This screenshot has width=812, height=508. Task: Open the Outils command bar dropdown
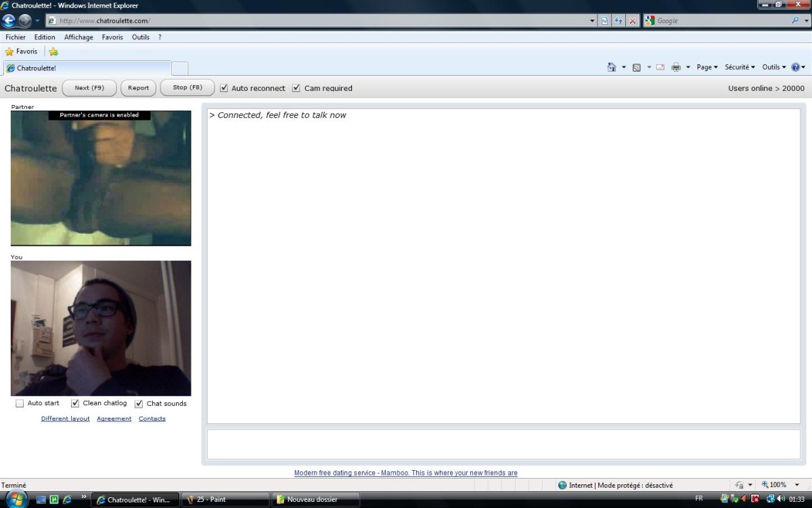pos(774,67)
